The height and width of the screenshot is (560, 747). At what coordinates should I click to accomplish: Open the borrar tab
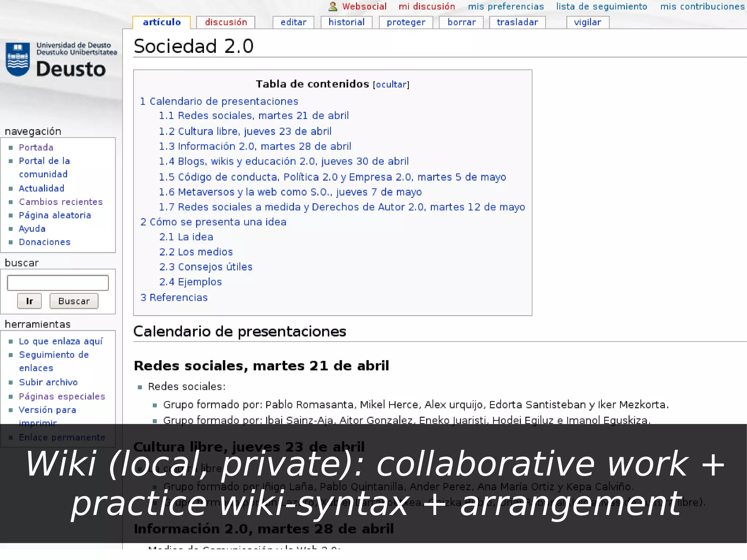pyautogui.click(x=461, y=22)
